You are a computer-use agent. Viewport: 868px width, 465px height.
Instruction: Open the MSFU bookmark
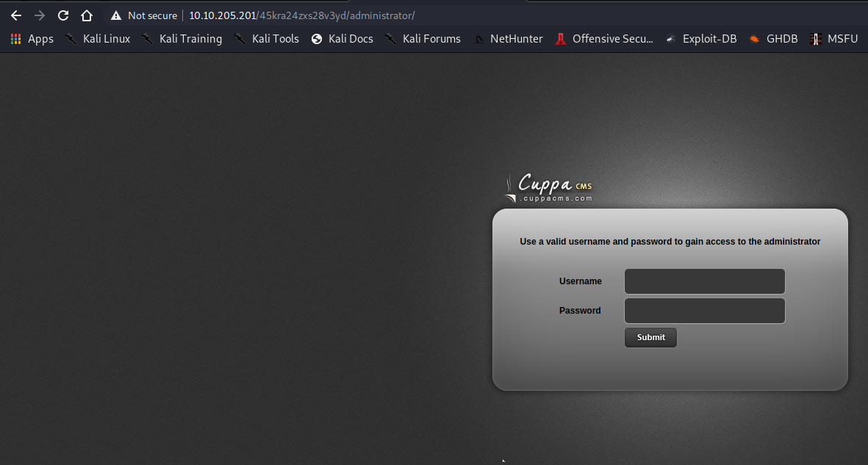point(833,39)
